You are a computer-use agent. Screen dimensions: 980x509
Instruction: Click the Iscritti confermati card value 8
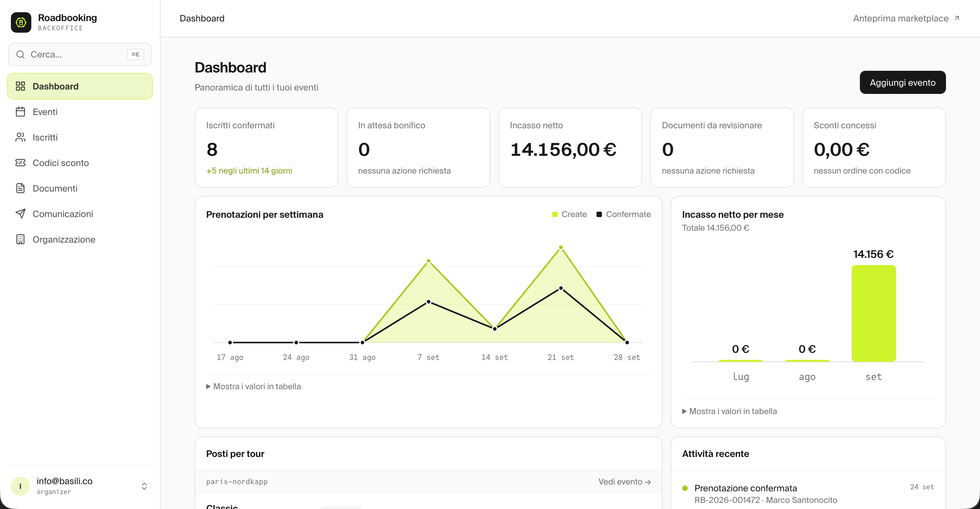coord(212,149)
